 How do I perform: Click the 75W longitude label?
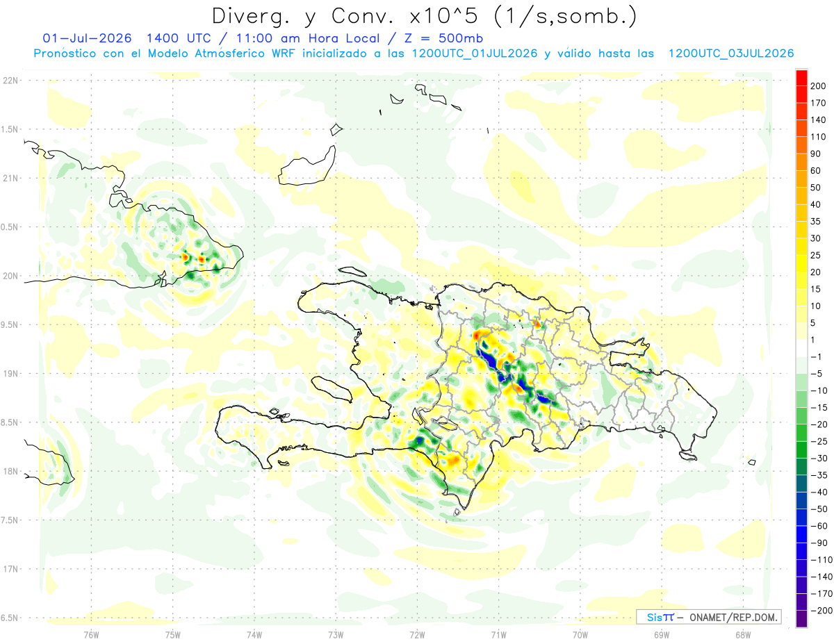(173, 634)
